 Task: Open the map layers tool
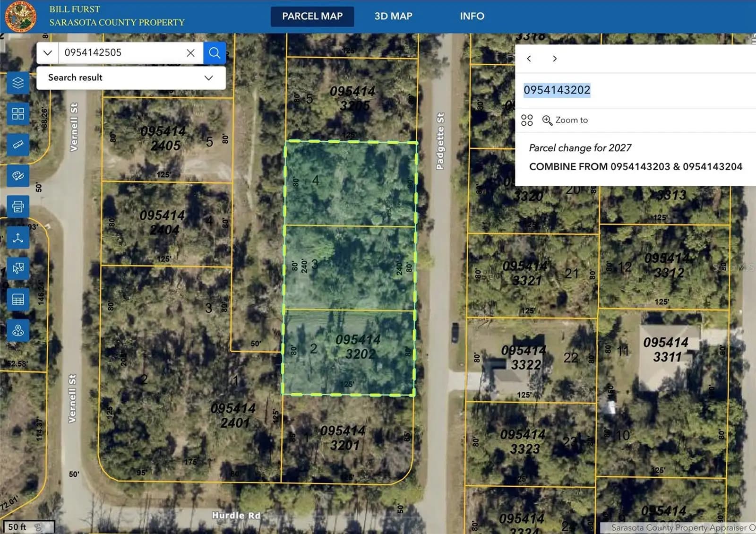(x=18, y=83)
